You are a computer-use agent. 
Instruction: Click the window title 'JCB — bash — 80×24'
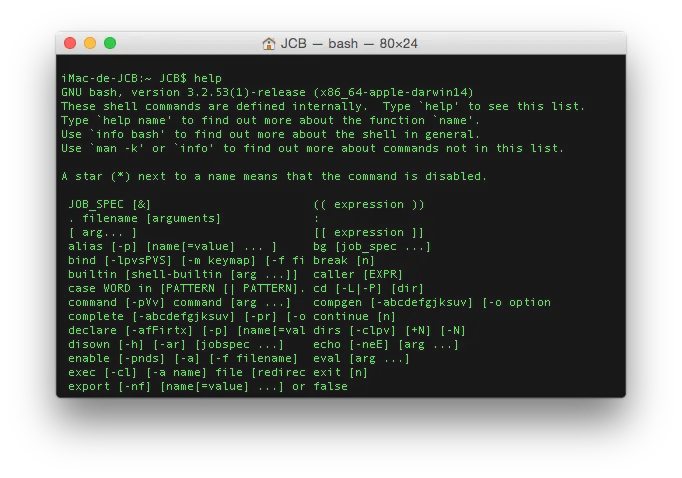(349, 43)
